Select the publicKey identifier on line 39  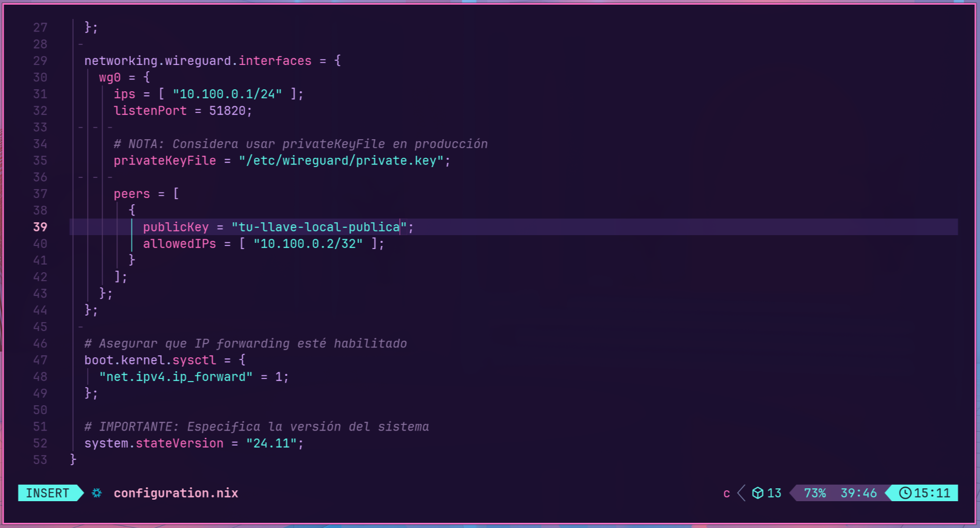click(x=176, y=227)
